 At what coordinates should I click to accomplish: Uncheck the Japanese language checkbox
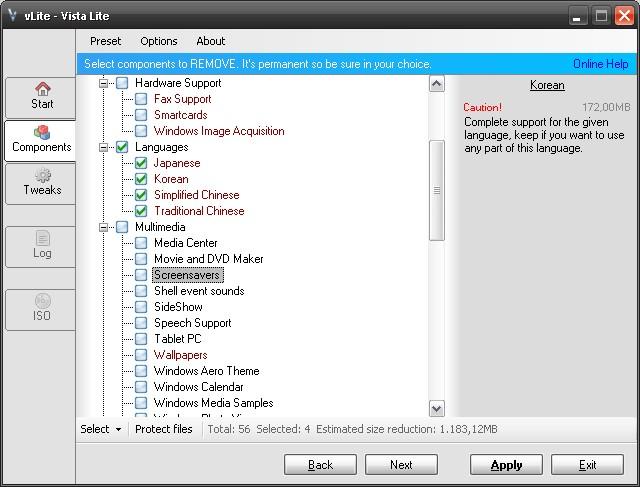(x=141, y=163)
